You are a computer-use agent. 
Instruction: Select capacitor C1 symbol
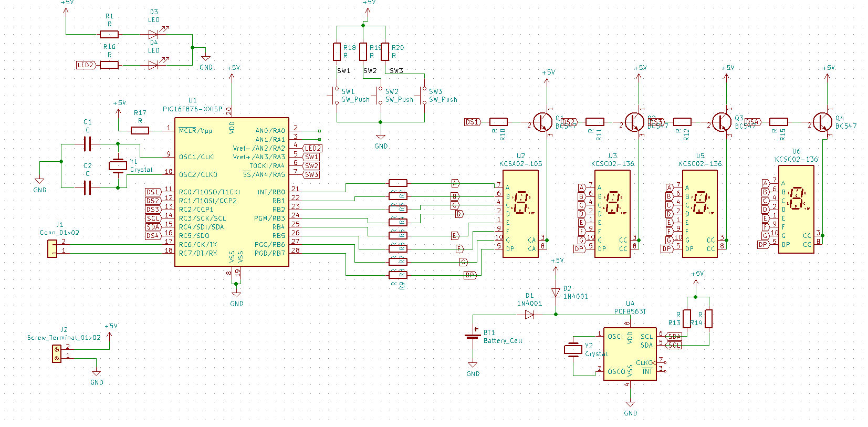[x=88, y=143]
